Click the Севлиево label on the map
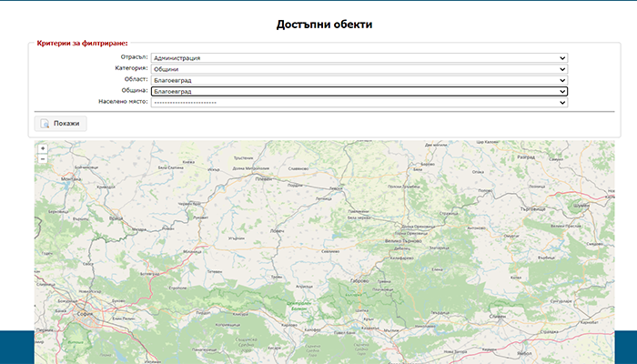The height and width of the screenshot is (364, 637). (330, 251)
